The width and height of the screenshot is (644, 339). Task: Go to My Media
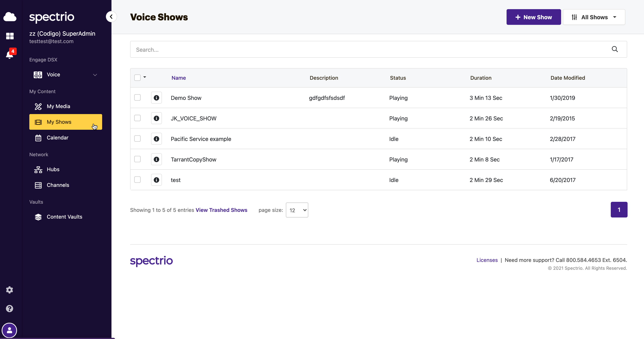66,106
